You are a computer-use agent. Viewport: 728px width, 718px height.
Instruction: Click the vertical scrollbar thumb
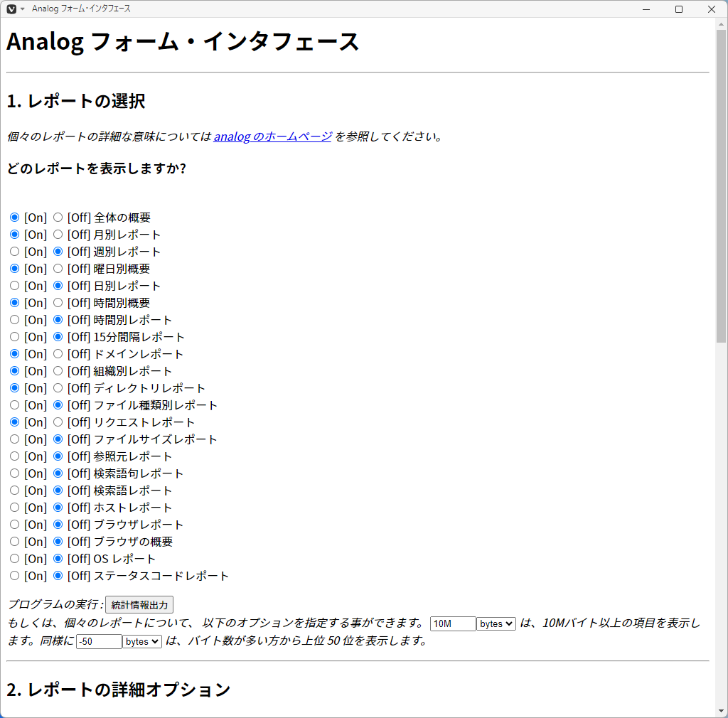click(x=721, y=186)
